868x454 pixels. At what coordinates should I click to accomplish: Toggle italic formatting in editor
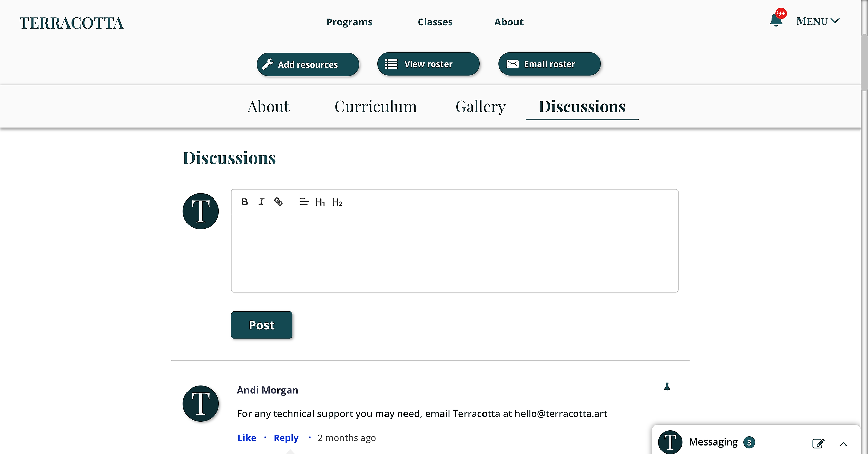tap(261, 202)
